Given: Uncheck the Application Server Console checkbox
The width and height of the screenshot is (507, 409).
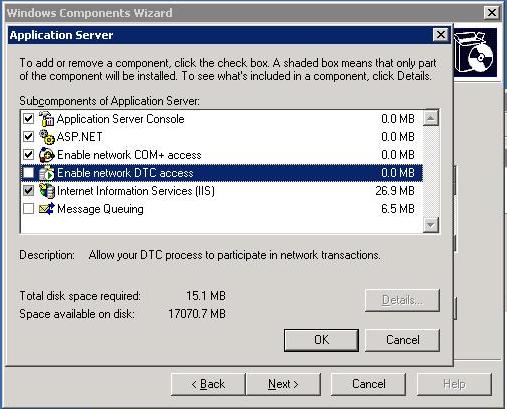Looking at the screenshot, I should coord(29,119).
